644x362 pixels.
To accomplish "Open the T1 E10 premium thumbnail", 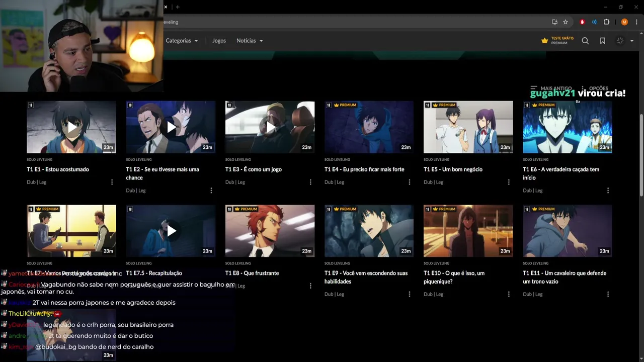I will [468, 231].
